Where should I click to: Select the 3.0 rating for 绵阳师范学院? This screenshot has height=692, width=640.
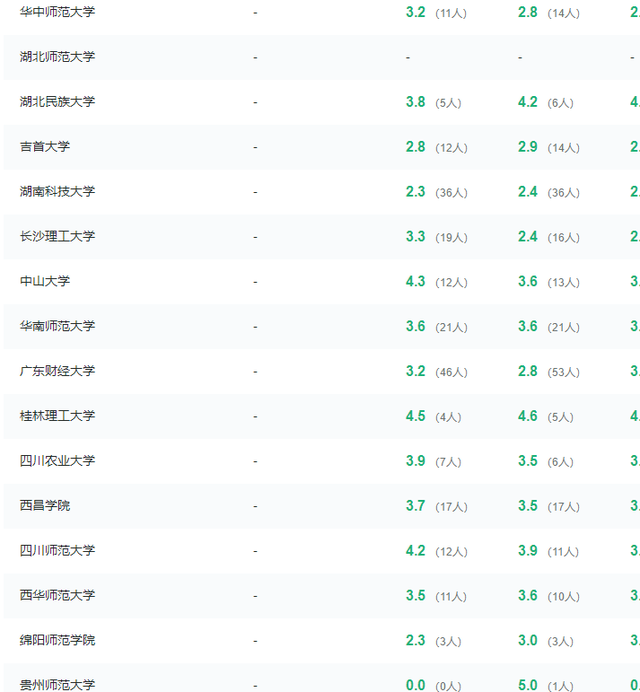tap(527, 640)
